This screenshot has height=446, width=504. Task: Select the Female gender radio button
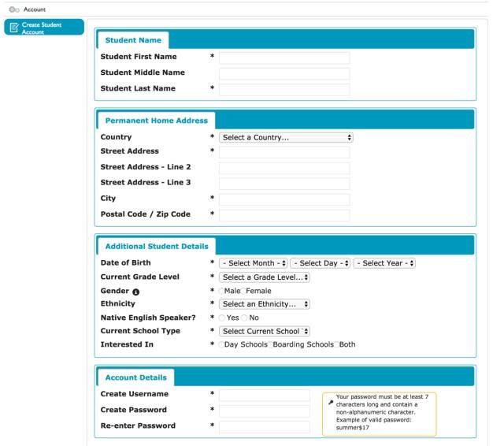click(243, 291)
